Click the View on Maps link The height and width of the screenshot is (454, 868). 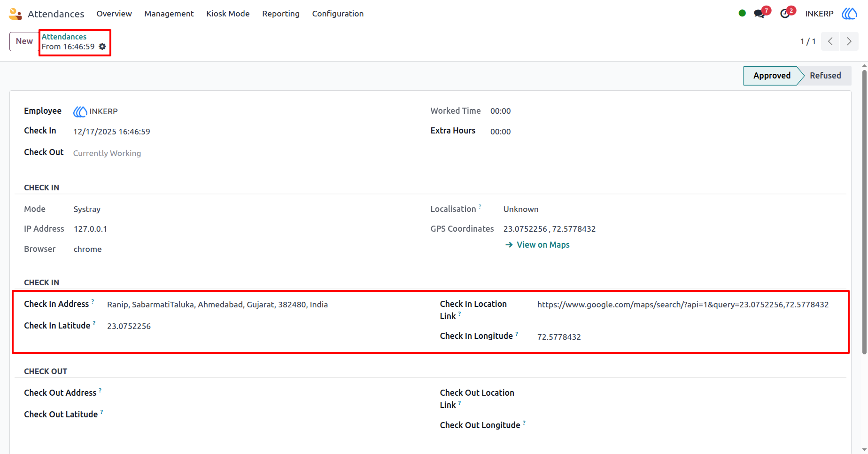pos(537,245)
